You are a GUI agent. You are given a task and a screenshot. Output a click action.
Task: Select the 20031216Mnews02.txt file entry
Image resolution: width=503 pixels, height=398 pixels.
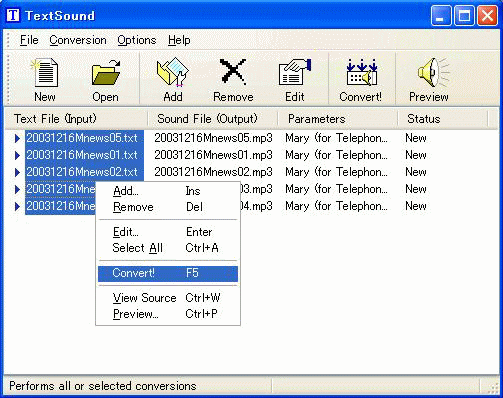[82, 172]
